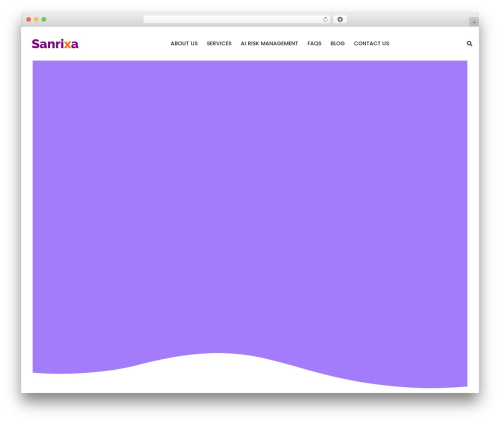Click the Sanrixa logo
Image resolution: width=500 pixels, height=423 pixels.
[55, 44]
